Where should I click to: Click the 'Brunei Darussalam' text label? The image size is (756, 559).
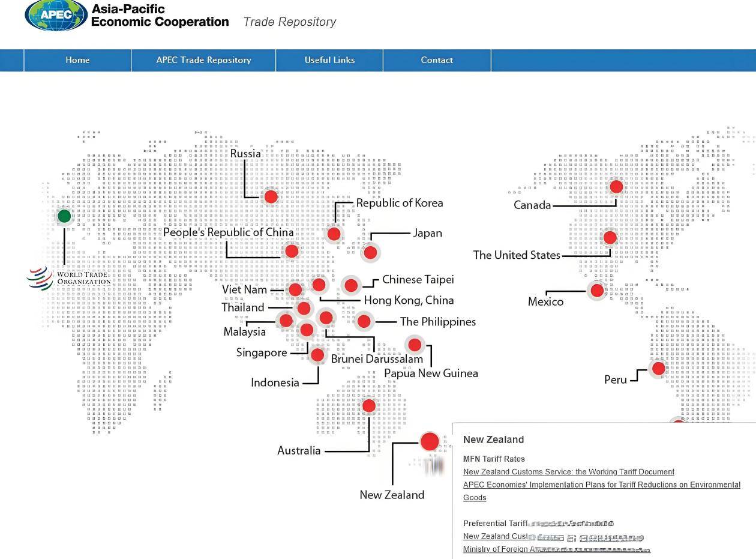point(377,359)
